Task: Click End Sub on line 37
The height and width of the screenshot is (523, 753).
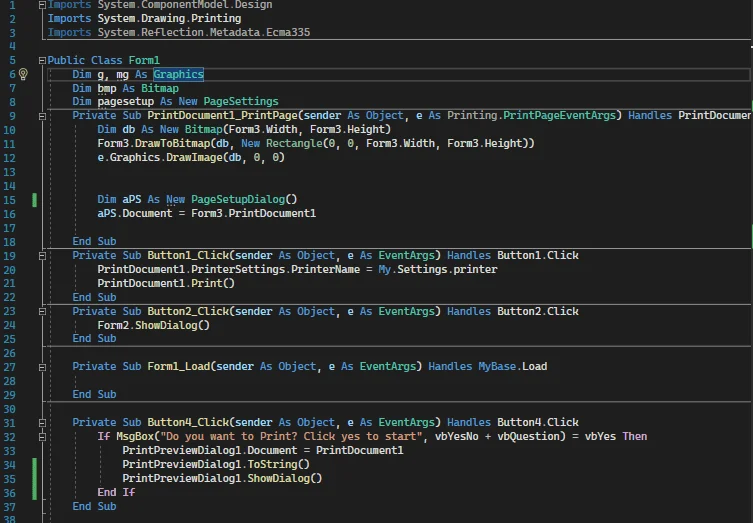Action: (94, 506)
